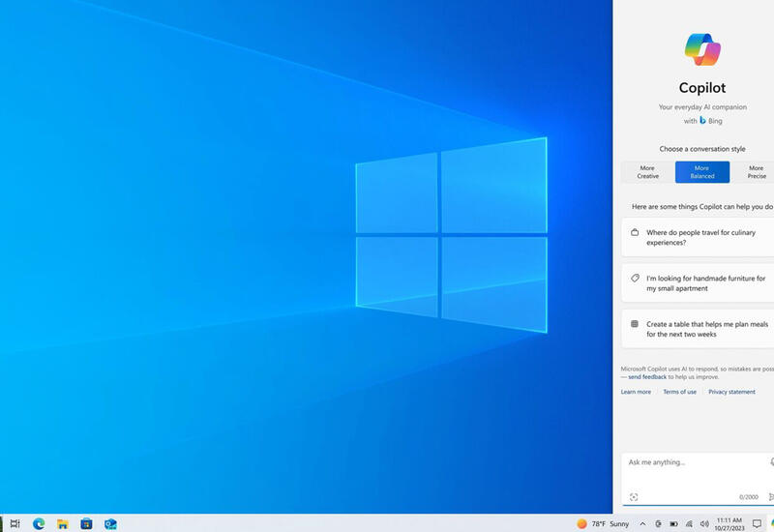Click the 0/2000 character counter
This screenshot has height=532, width=774.
click(x=748, y=497)
